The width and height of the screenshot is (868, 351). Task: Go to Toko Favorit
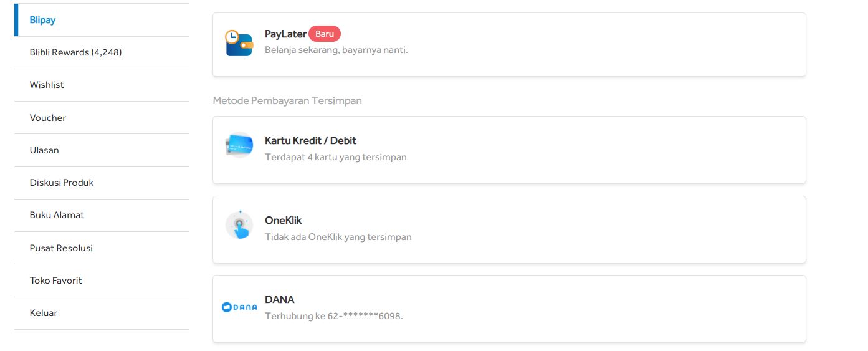point(102,281)
